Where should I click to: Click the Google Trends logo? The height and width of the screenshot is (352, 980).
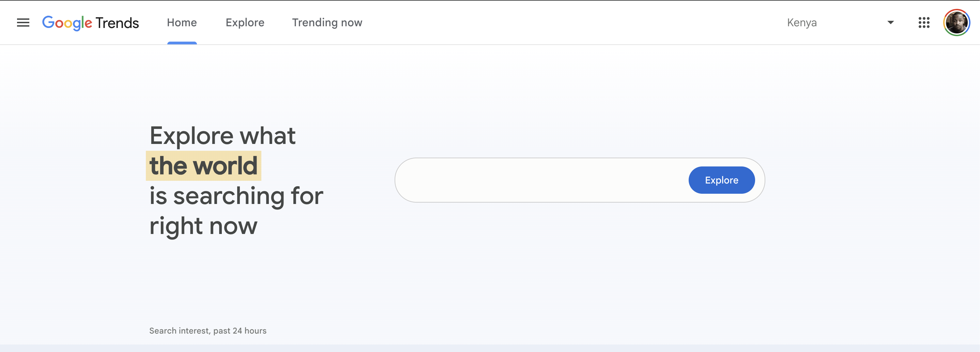coord(91,23)
